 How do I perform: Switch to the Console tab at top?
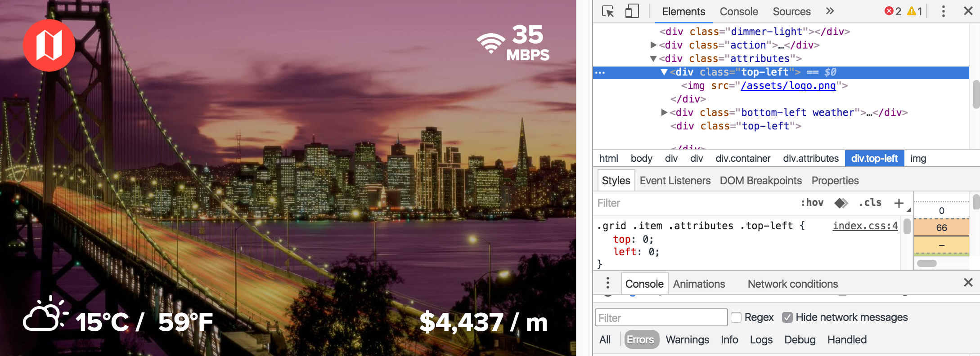[x=739, y=12]
